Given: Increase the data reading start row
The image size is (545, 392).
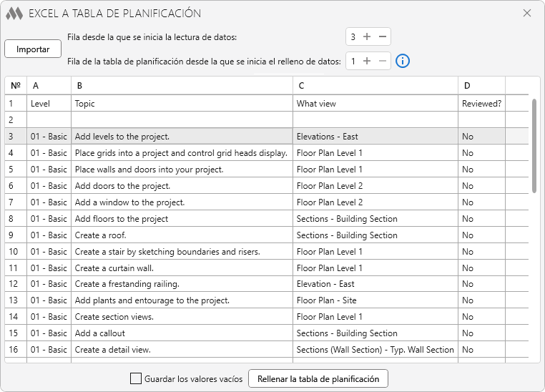Looking at the screenshot, I should (367, 36).
